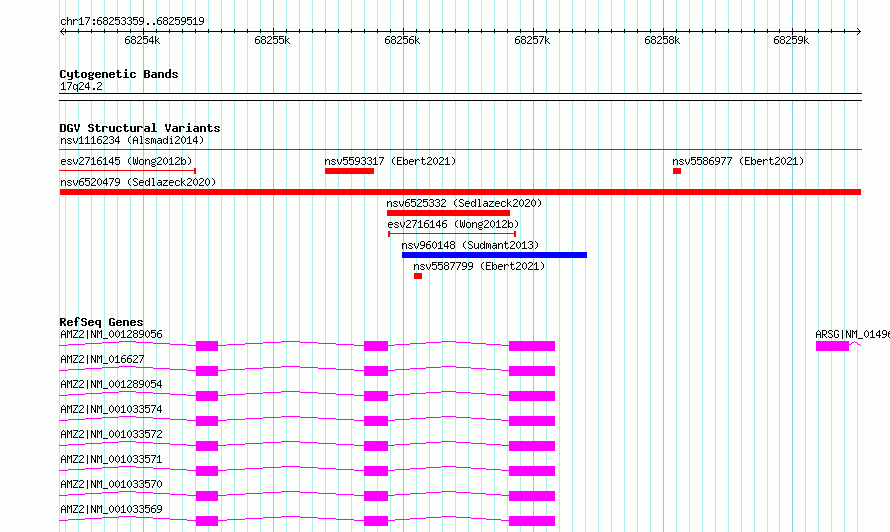Select variant label nsv6520479 (Sedlazeck2020)
The width and height of the screenshot is (890, 532).
click(x=138, y=182)
